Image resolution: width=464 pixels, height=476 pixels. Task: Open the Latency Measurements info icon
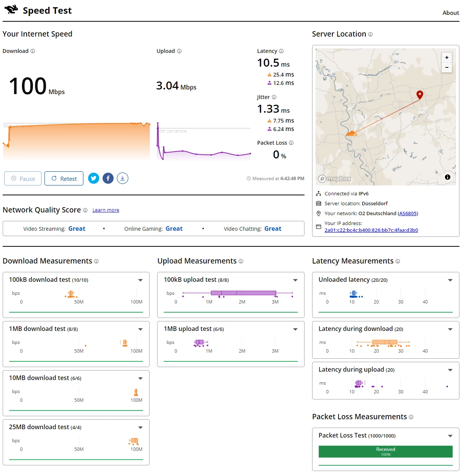(x=398, y=261)
